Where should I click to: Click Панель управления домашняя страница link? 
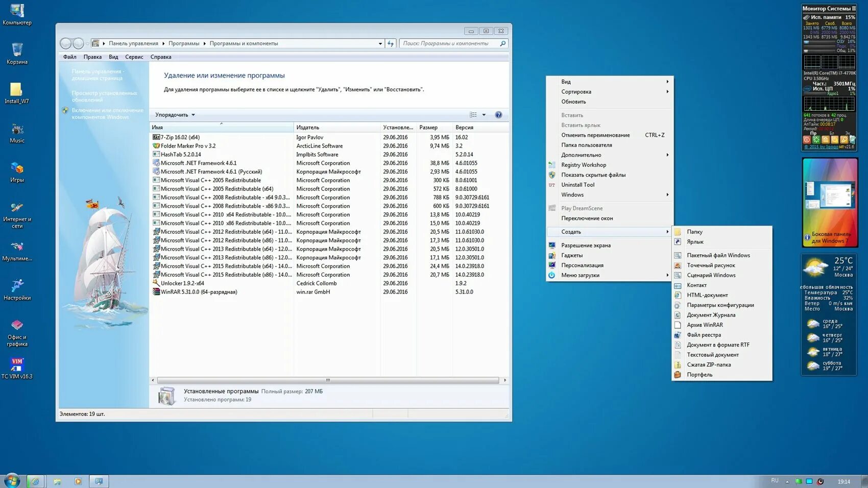pyautogui.click(x=98, y=75)
